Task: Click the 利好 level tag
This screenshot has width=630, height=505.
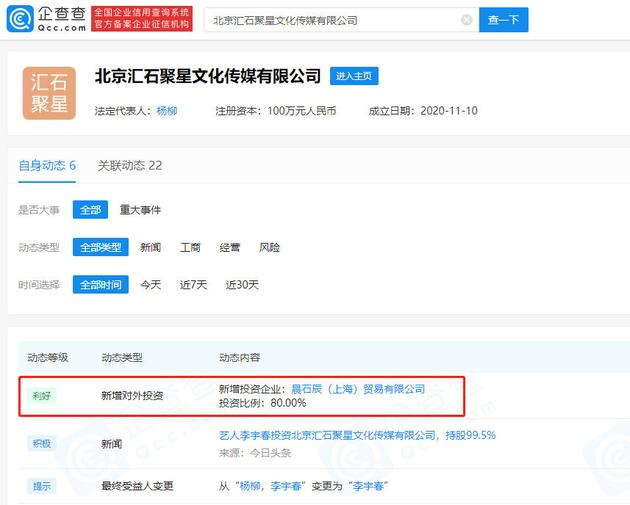Action: click(42, 396)
